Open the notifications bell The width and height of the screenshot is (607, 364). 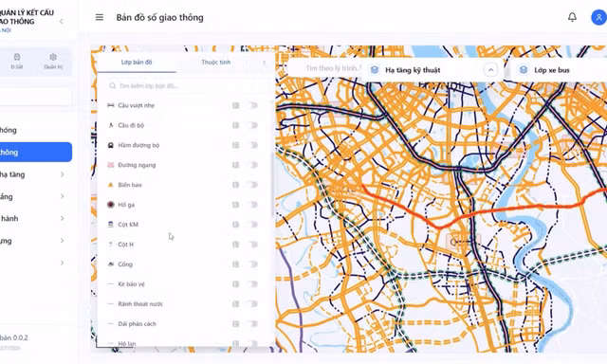[572, 17]
